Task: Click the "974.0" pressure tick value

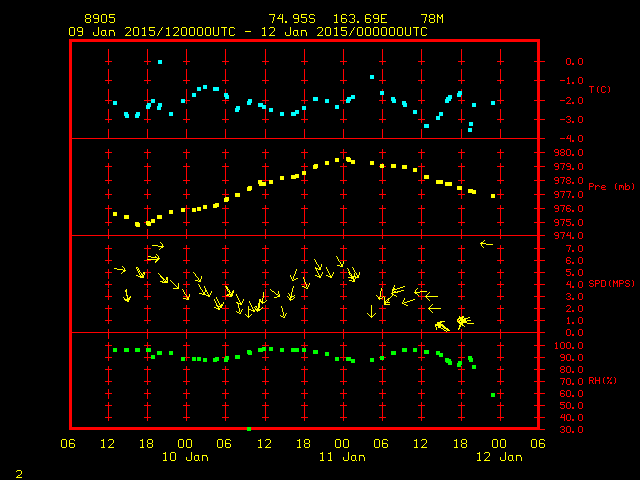Action: (x=569, y=236)
